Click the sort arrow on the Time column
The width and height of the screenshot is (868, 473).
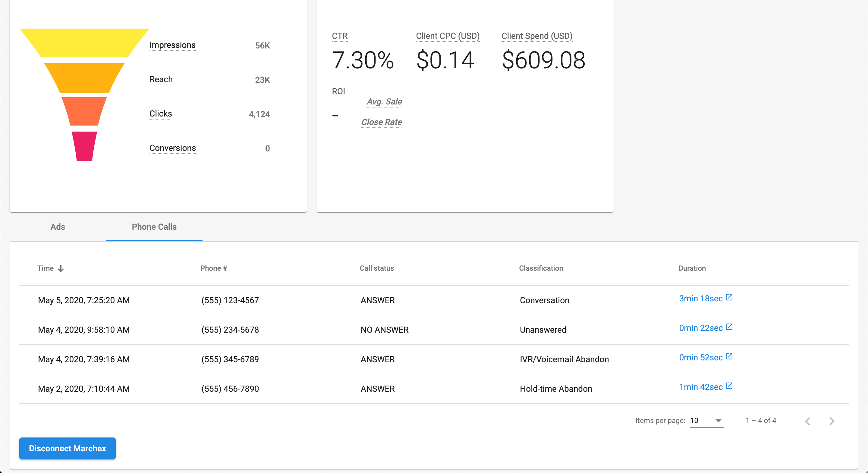[x=61, y=268]
